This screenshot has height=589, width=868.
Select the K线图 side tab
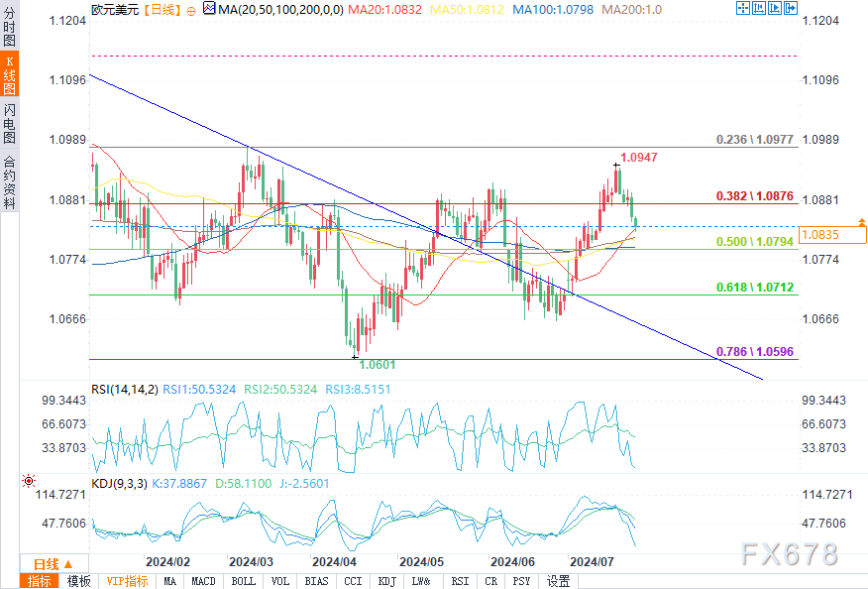click(9, 74)
